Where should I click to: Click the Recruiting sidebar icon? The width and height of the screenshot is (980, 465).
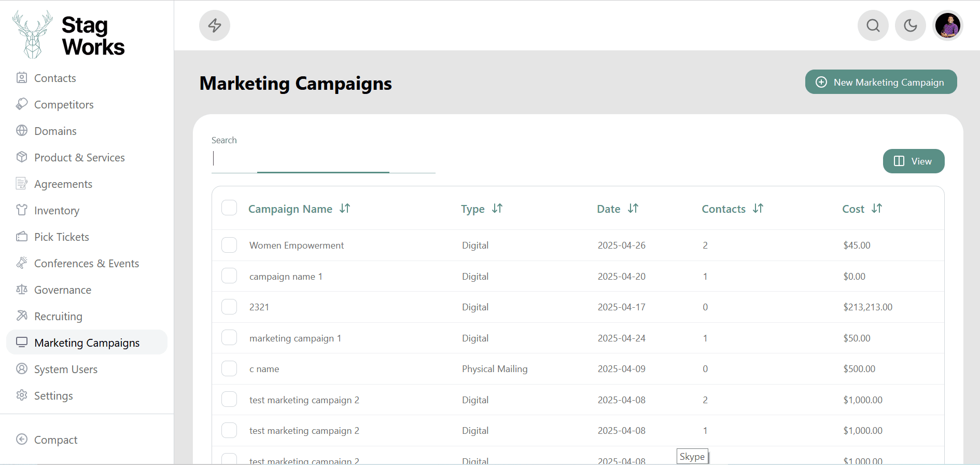click(22, 316)
